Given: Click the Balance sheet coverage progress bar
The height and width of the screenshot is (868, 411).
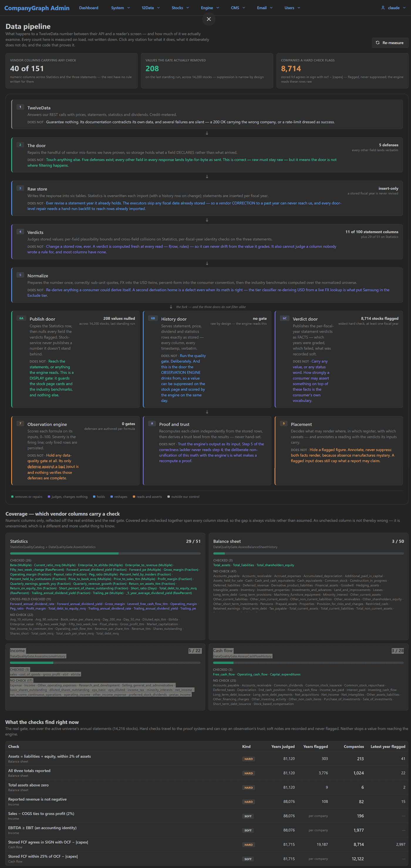Looking at the screenshot, I should click(x=308, y=553).
